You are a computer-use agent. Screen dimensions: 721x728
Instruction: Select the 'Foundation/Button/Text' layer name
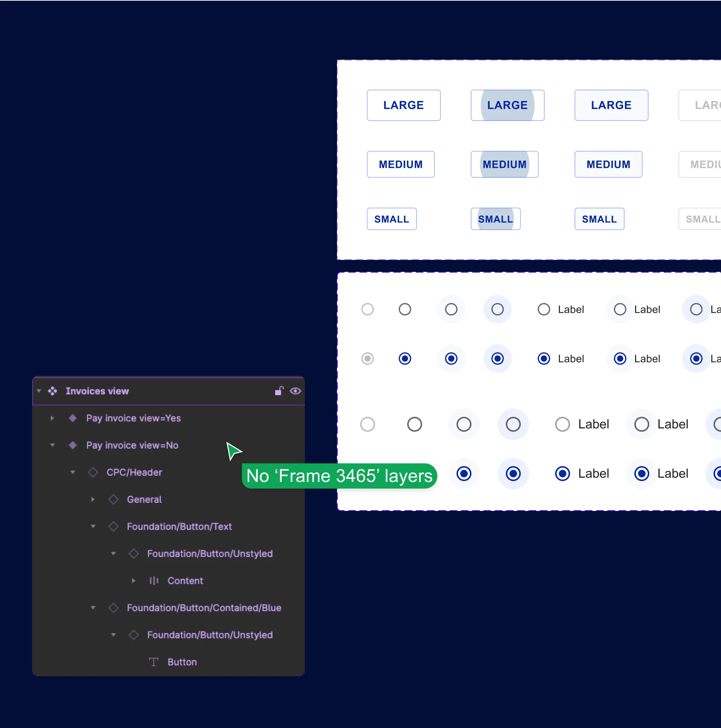pyautogui.click(x=179, y=526)
